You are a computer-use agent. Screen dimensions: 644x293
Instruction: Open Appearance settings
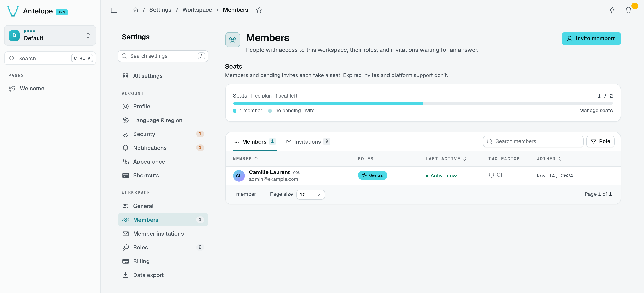point(163,162)
